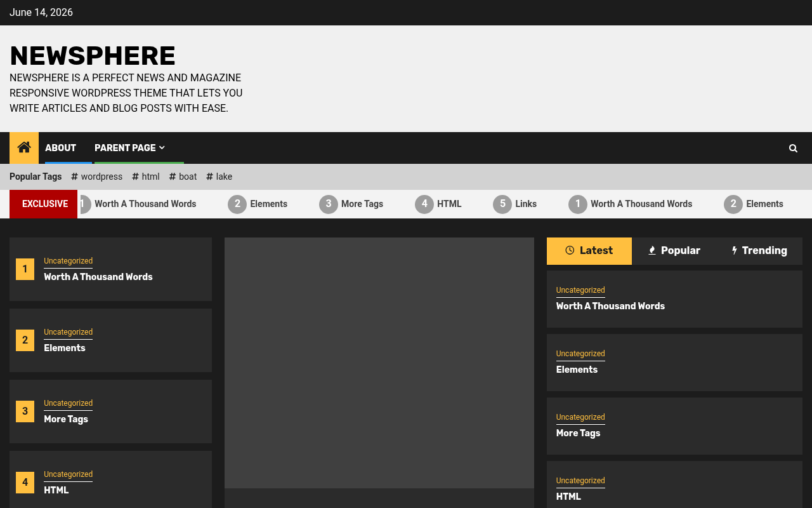This screenshot has height=508, width=812.
Task: Click the red EXCLUSIVE ticker label
Action: click(44, 204)
